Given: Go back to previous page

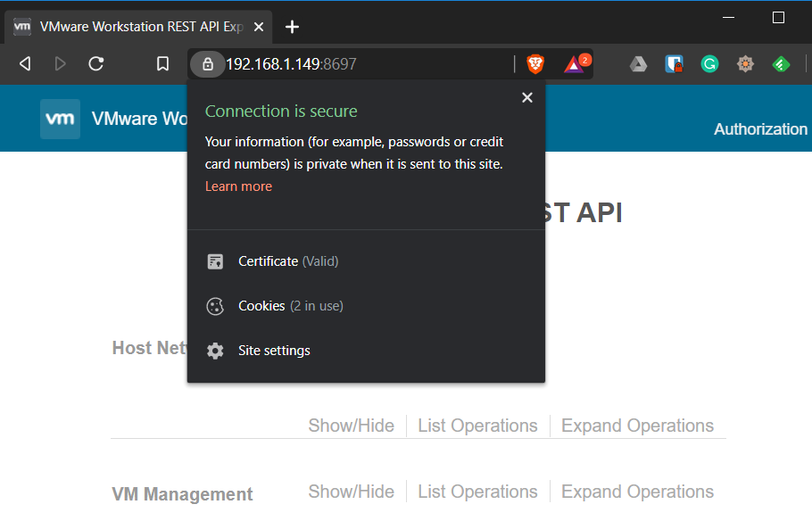Looking at the screenshot, I should point(25,63).
